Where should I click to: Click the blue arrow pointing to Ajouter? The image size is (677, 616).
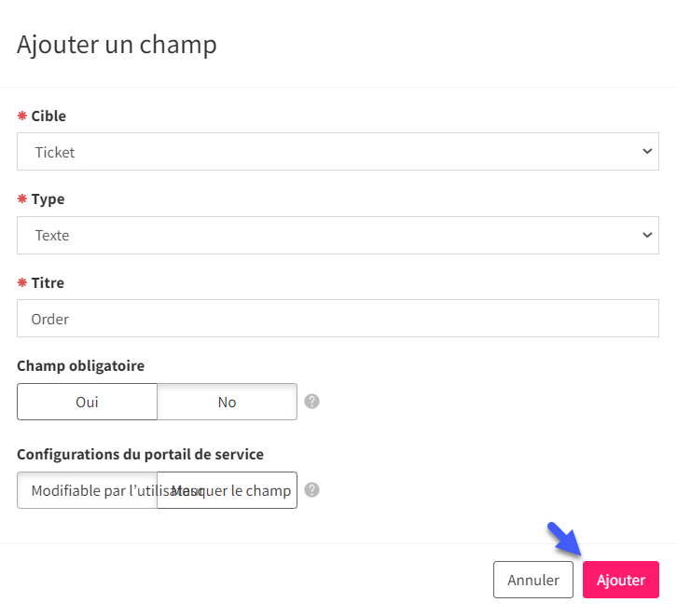(x=564, y=539)
